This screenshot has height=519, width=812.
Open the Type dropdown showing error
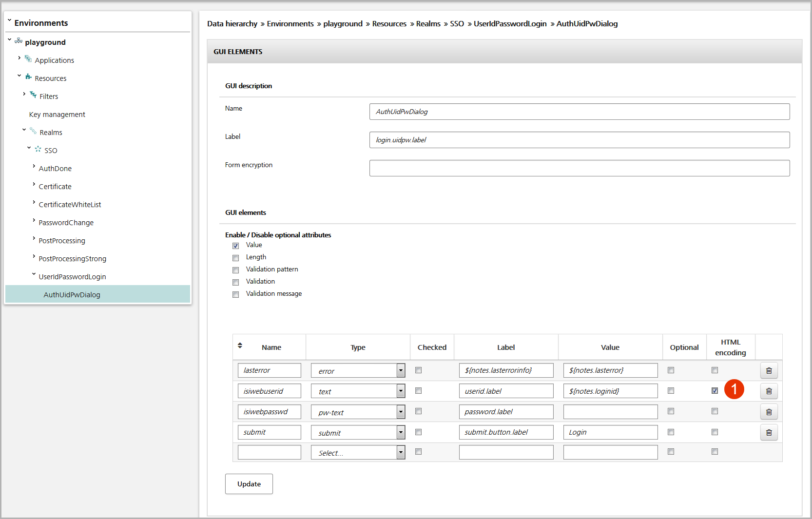pos(358,370)
